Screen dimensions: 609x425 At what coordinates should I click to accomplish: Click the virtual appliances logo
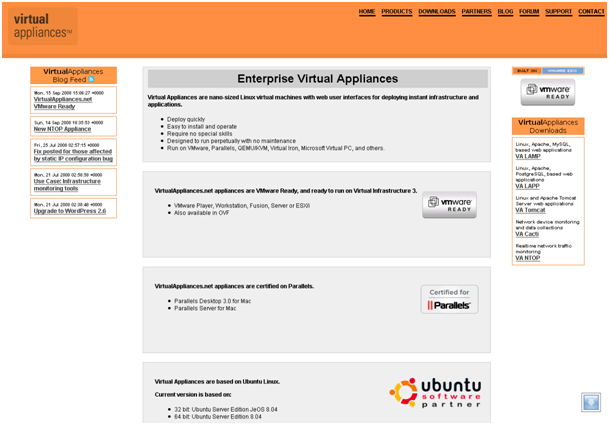(43, 26)
